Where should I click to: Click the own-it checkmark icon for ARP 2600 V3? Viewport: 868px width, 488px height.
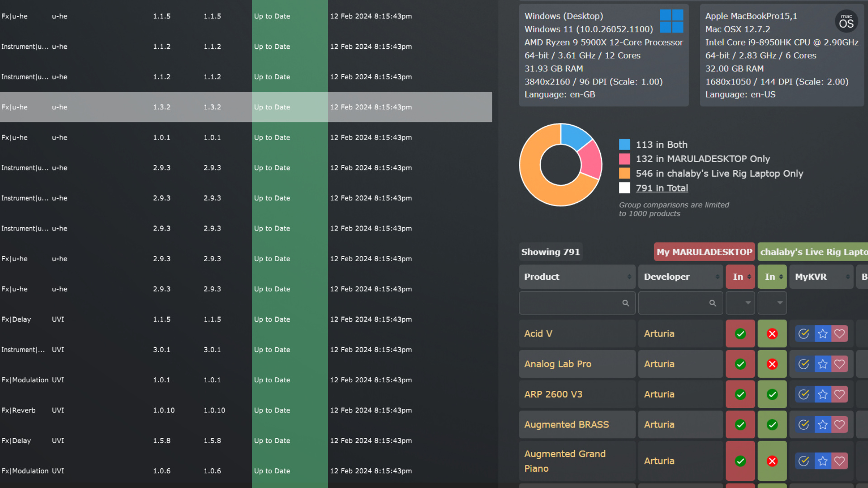[x=804, y=394]
